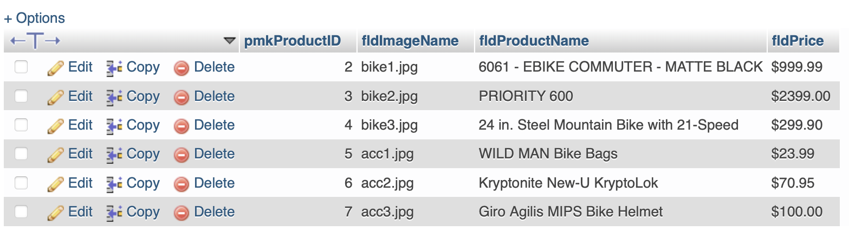Click red Delete icon for Giro Agilis helmet row

[x=181, y=213]
